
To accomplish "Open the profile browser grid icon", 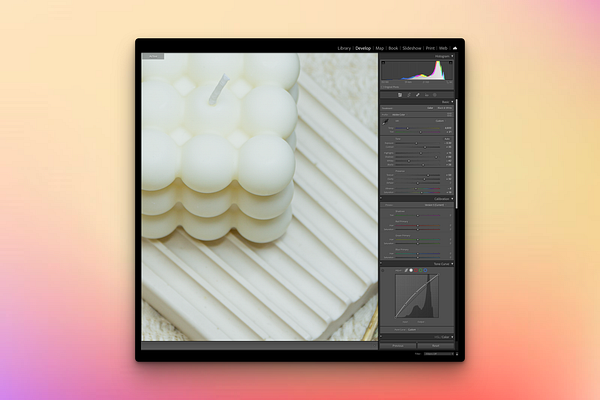I will pyautogui.click(x=450, y=114).
